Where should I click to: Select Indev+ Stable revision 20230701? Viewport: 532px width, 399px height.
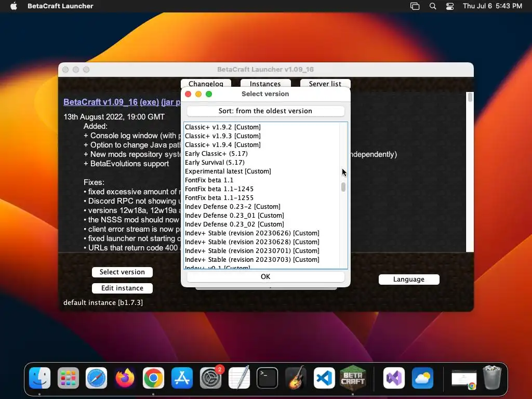coord(262,250)
